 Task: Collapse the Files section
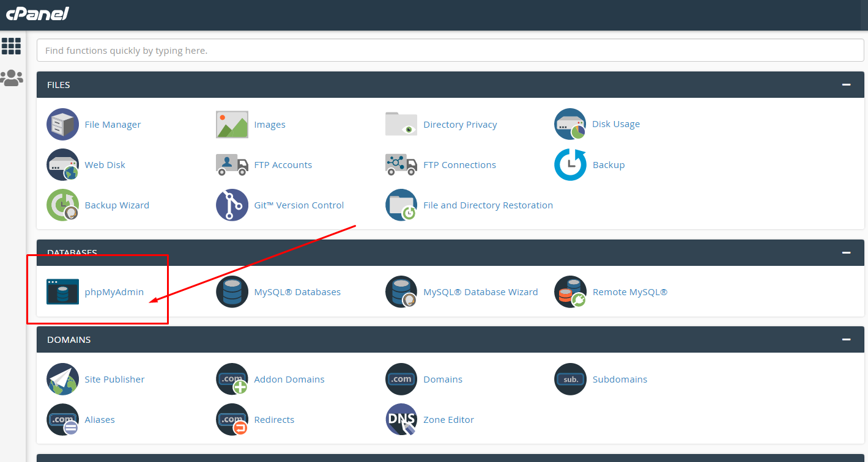[x=847, y=85]
